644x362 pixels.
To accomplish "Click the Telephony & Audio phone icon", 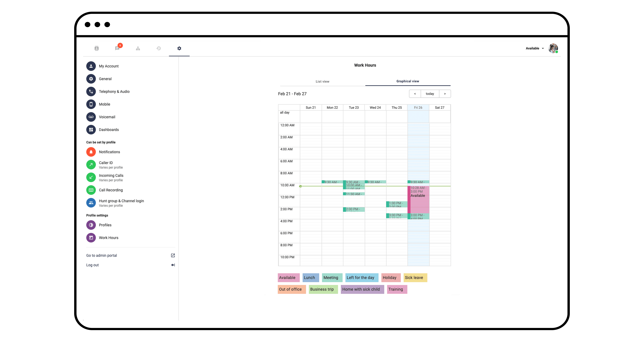I will [91, 92].
